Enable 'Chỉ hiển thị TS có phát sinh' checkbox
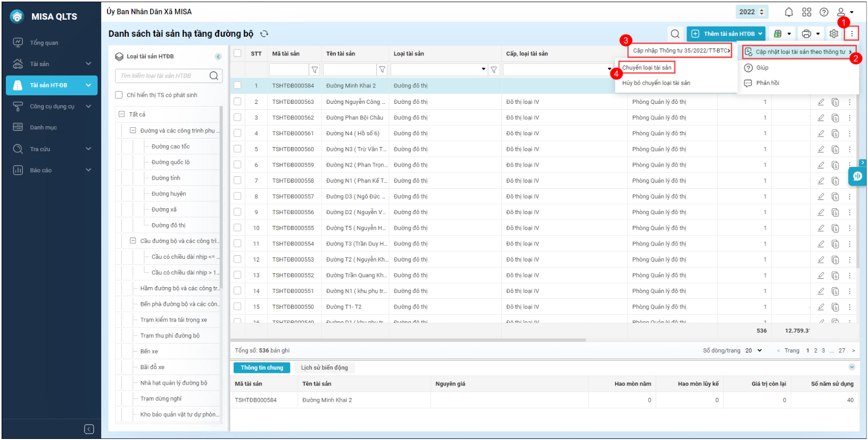Screen dimensions: 868x440 coord(119,95)
